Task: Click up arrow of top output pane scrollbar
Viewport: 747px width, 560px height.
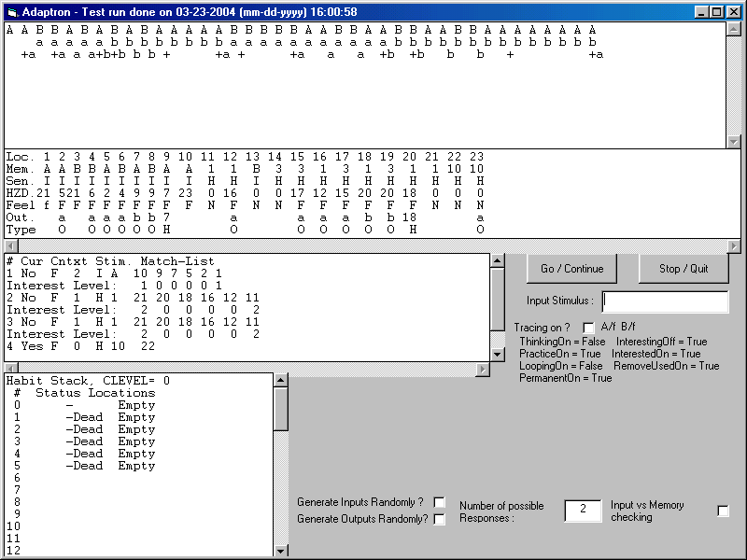Action: (x=734, y=30)
